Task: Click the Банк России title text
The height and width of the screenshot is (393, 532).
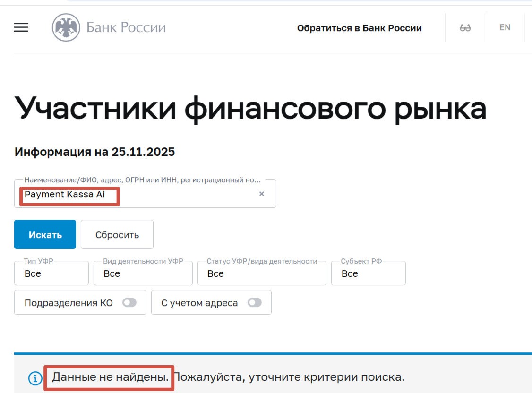Action: click(x=126, y=27)
